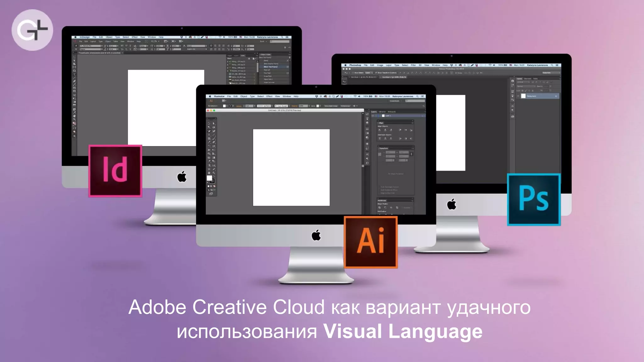Click Horizontal Align Left in Illustrator Align panel
This screenshot has height=362, width=644.
[x=380, y=130]
